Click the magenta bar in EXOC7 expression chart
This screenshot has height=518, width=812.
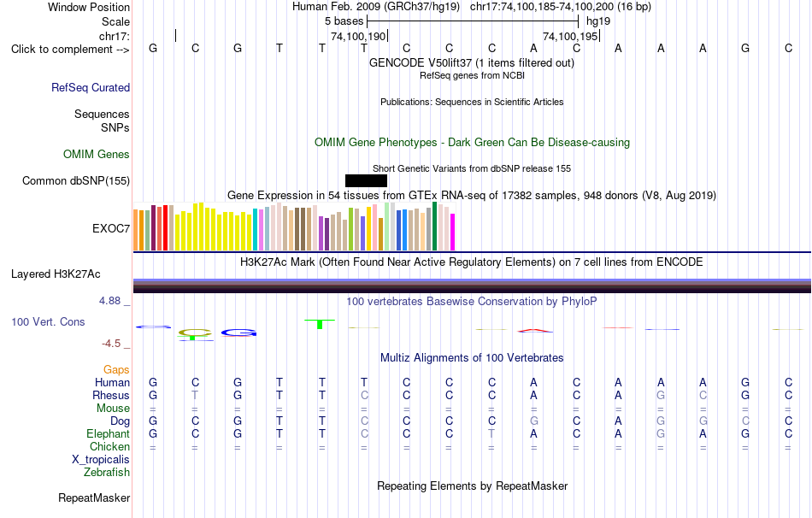pos(453,232)
